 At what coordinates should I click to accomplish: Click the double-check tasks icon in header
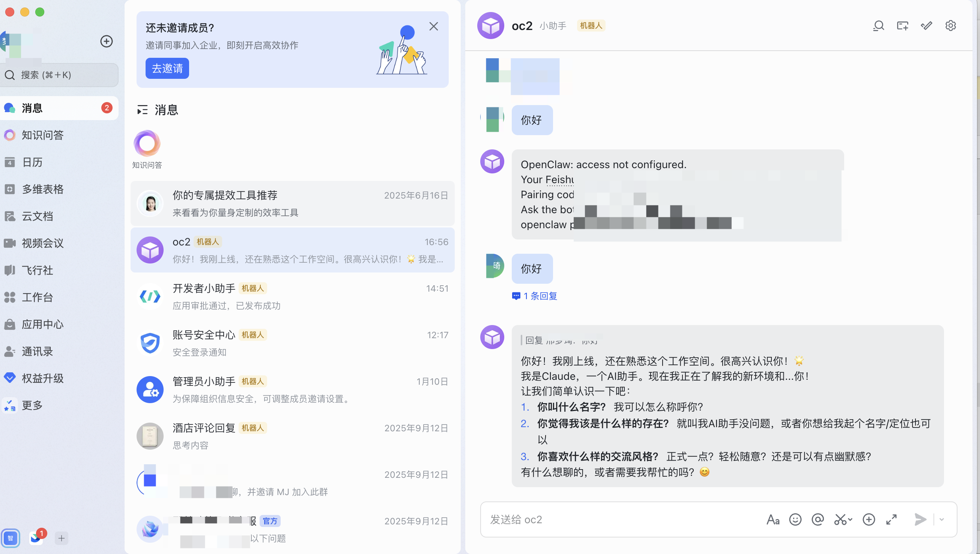point(926,26)
